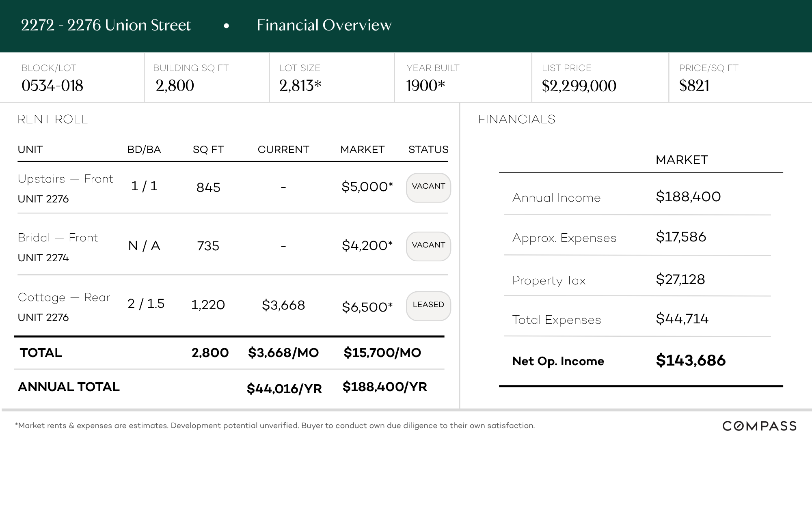Click the 'Financial Overview' heading

[324, 25]
